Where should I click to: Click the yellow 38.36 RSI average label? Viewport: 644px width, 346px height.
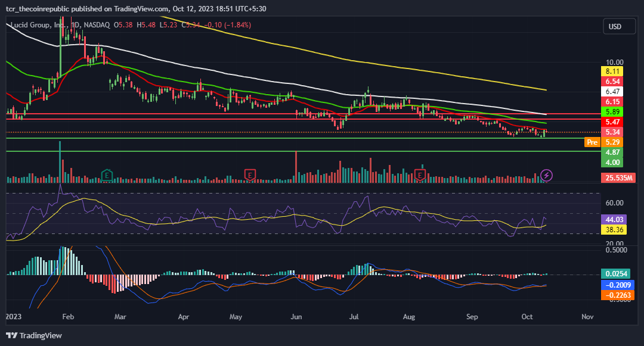pyautogui.click(x=614, y=229)
